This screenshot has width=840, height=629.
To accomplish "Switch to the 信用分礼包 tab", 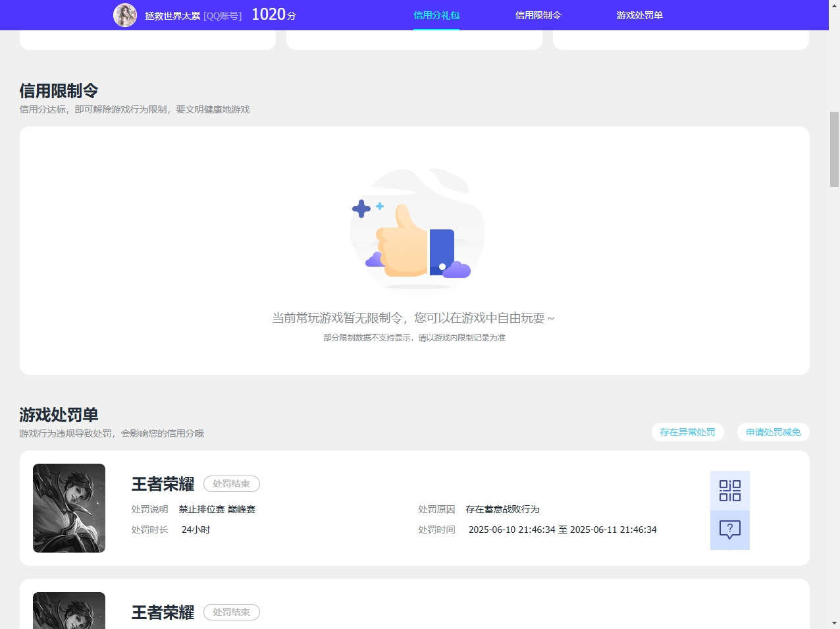I will (436, 15).
